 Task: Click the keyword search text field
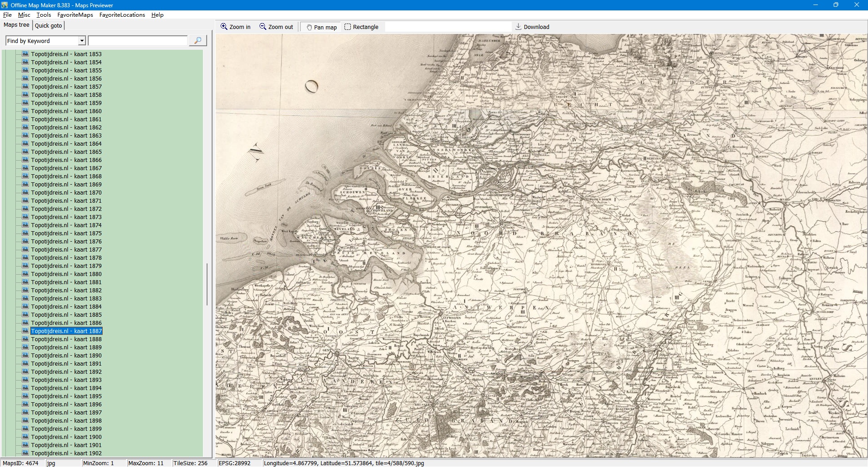tap(138, 41)
